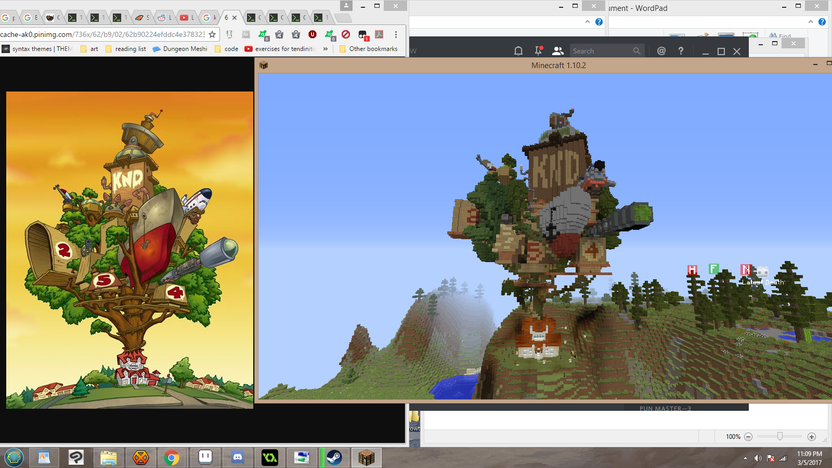The width and height of the screenshot is (832, 468).
Task: Click Discord's help question mark icon
Action: tap(681, 50)
